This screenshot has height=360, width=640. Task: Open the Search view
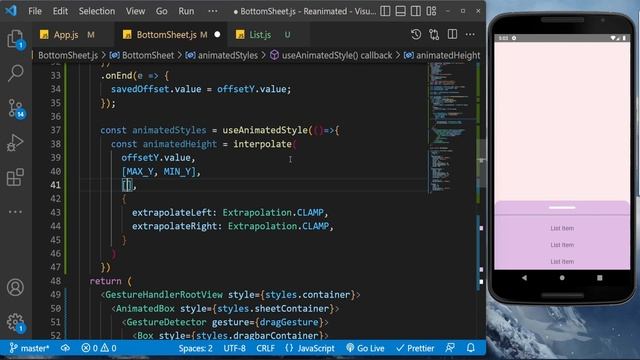pyautogui.click(x=16, y=73)
